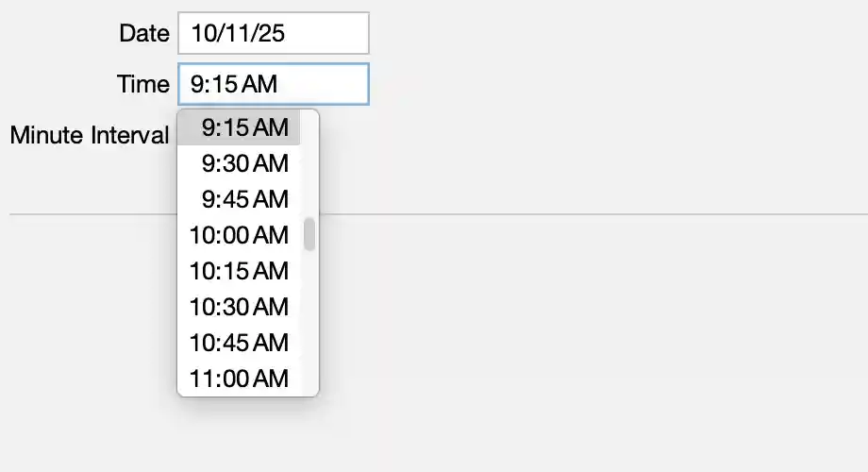Choose the 10:15 AM time option
Viewport: 868px width, 472px height.
tap(239, 271)
